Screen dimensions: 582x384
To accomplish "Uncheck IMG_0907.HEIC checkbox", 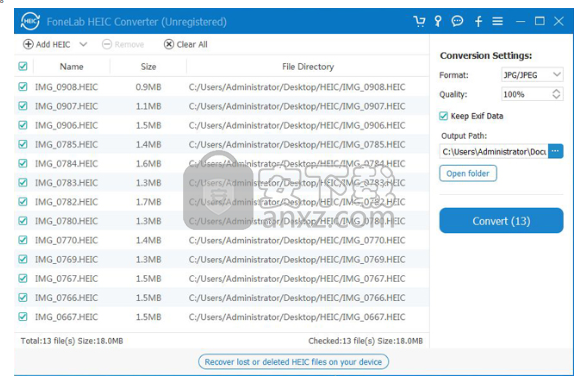I will pyautogui.click(x=23, y=106).
